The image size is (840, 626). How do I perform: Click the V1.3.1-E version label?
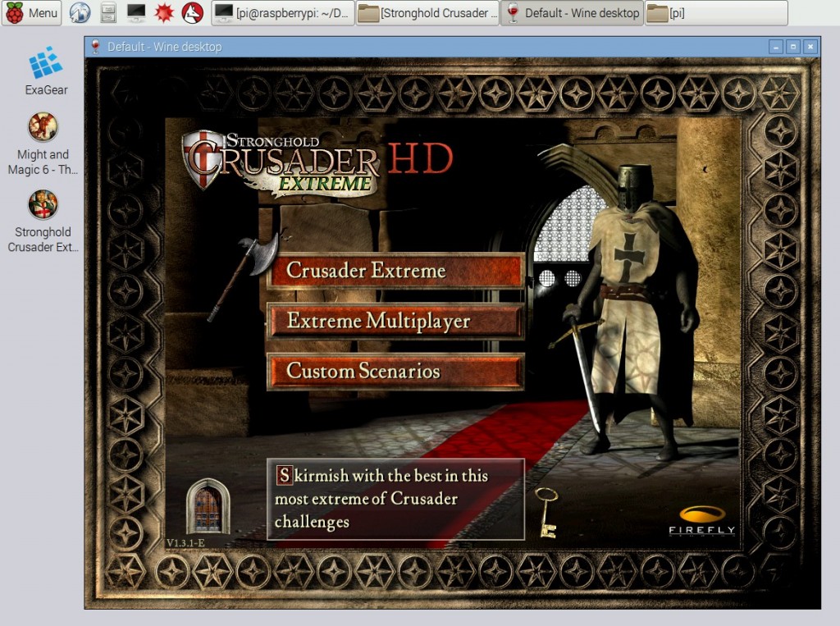(185, 543)
